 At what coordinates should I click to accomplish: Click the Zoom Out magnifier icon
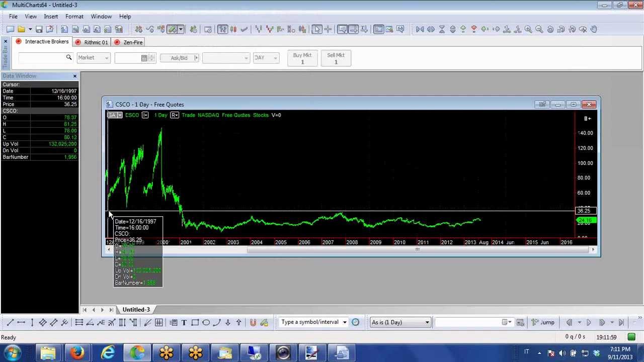point(539,29)
